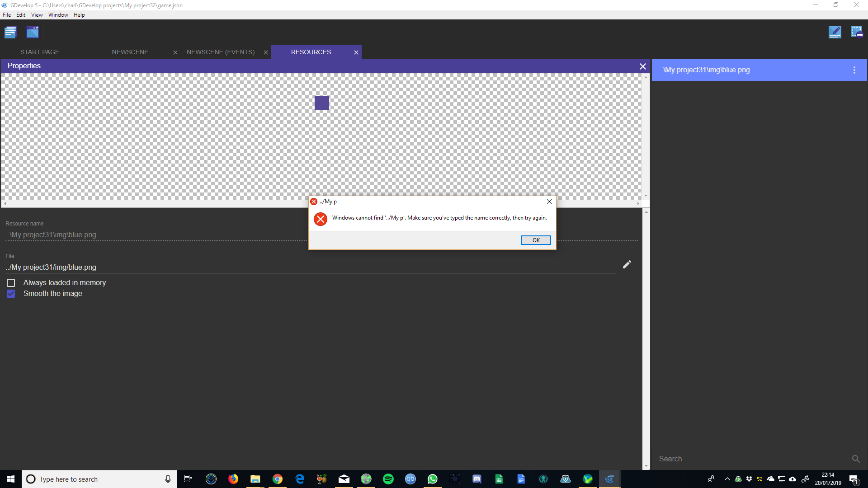The image size is (868, 488).
Task: Close the NEWSCENE (EVENTS) tab
Action: pyautogui.click(x=266, y=52)
